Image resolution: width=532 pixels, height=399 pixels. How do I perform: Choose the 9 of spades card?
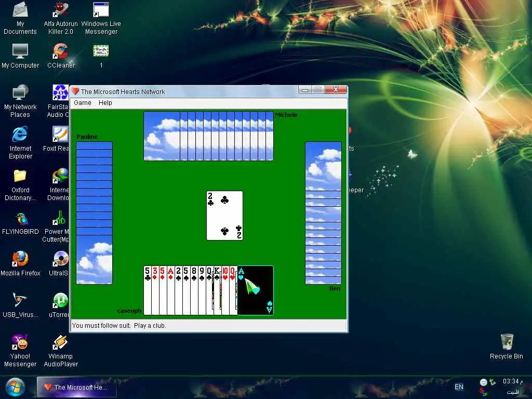[x=202, y=290]
